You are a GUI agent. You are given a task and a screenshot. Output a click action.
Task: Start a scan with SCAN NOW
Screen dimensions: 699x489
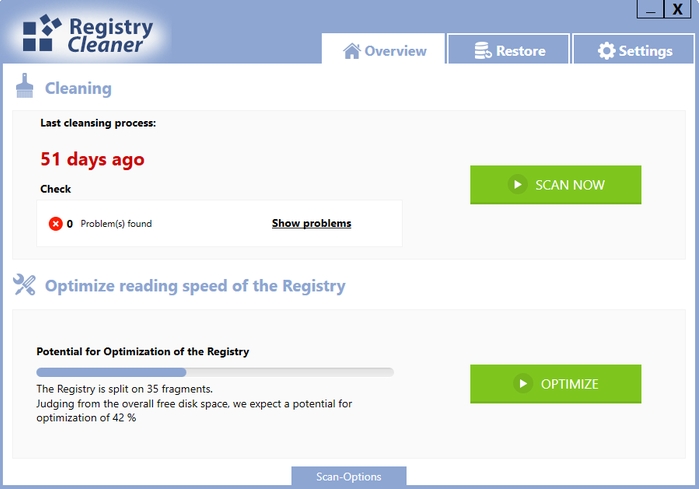pyautogui.click(x=555, y=185)
